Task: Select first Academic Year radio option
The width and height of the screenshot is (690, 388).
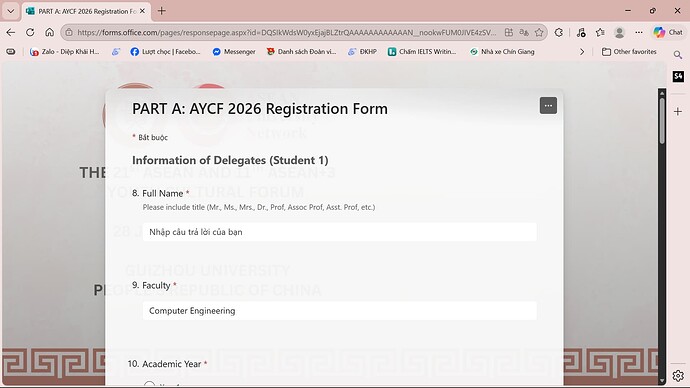Action: point(150,384)
